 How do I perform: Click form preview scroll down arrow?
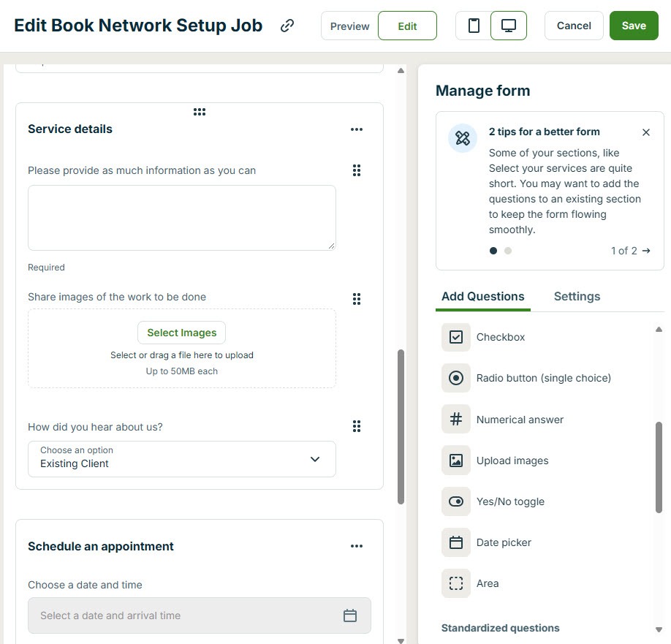point(401,640)
